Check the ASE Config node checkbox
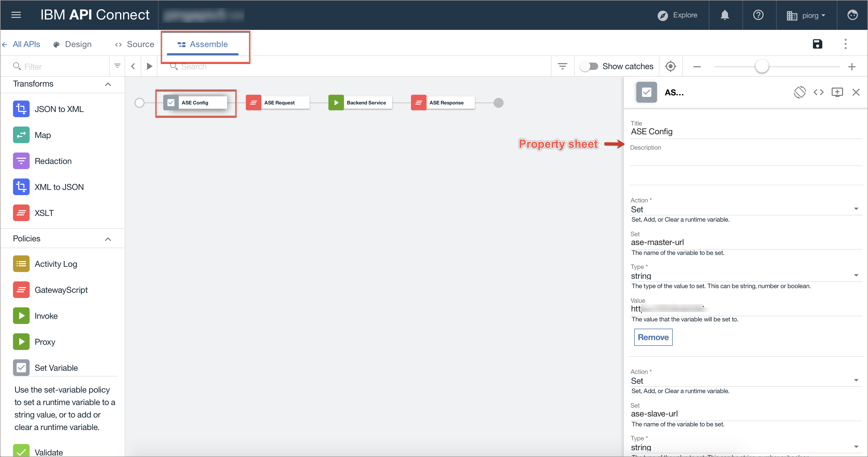This screenshot has width=868, height=457. 170,102
